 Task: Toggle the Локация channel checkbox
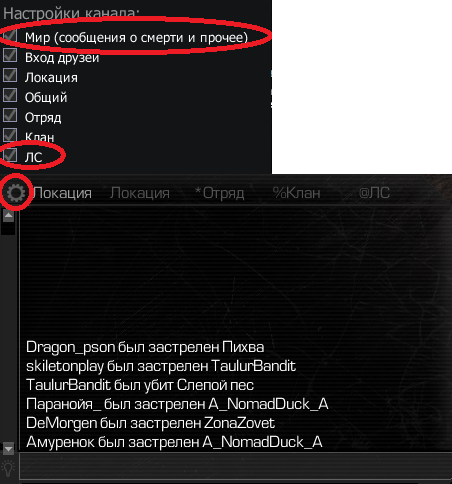click(x=10, y=75)
